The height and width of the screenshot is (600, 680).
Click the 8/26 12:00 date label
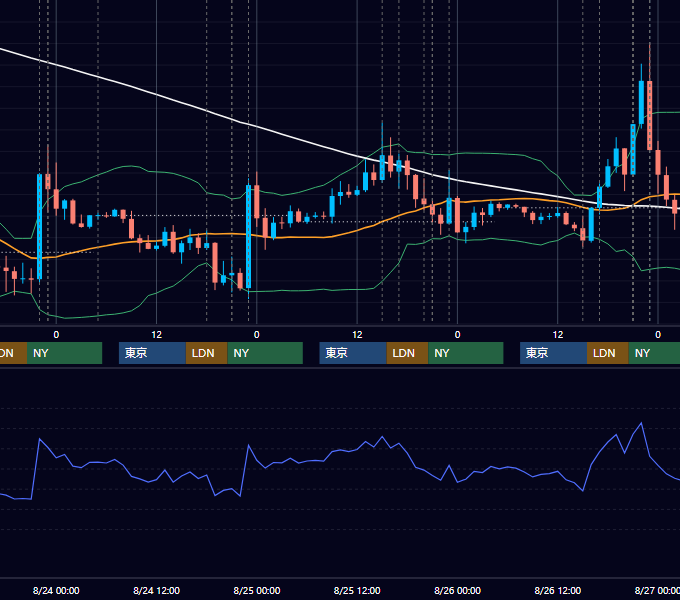558,590
